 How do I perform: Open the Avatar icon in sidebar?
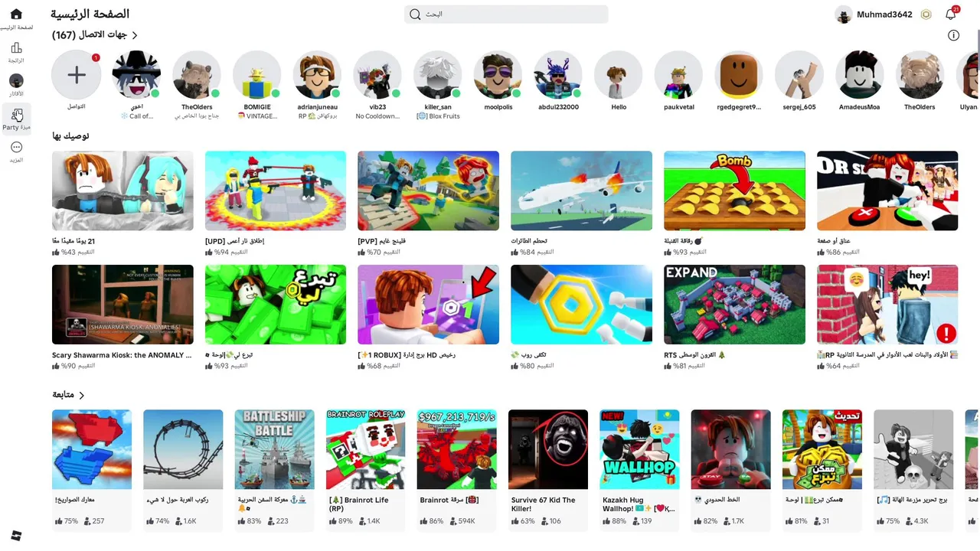tap(16, 80)
